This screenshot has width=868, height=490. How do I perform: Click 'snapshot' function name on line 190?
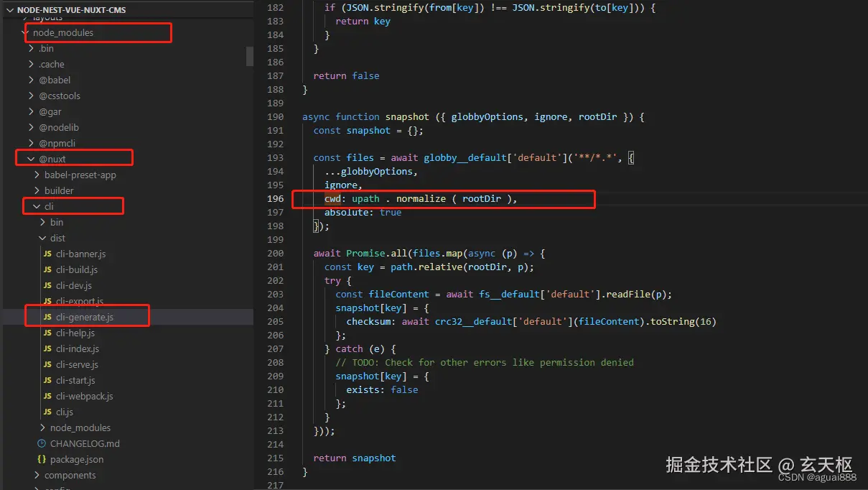[407, 116]
